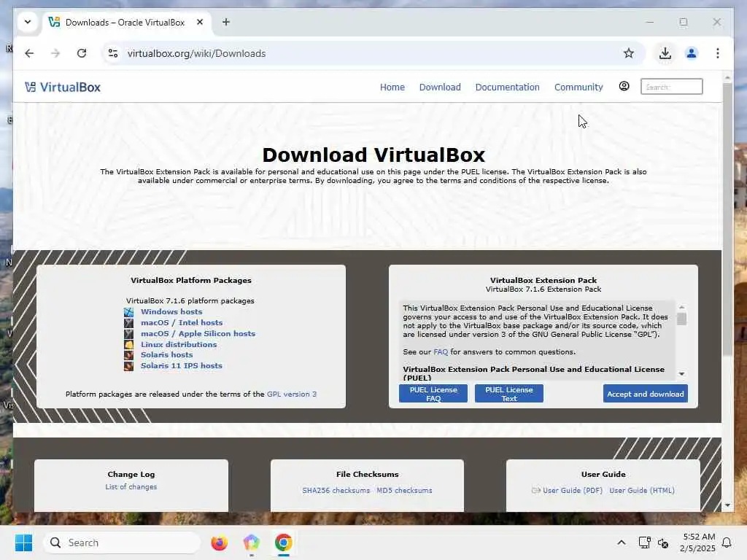Open the Download nav item

click(x=440, y=87)
